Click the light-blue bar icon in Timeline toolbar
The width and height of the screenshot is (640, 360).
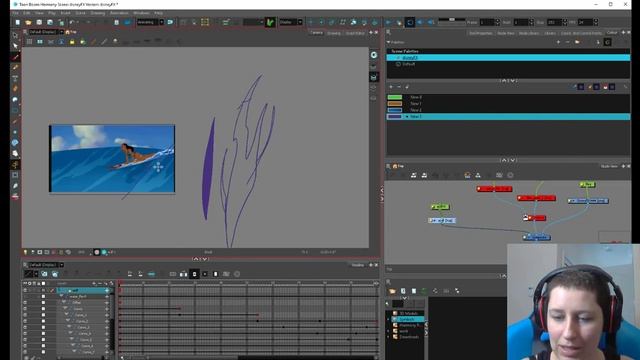coord(151,274)
